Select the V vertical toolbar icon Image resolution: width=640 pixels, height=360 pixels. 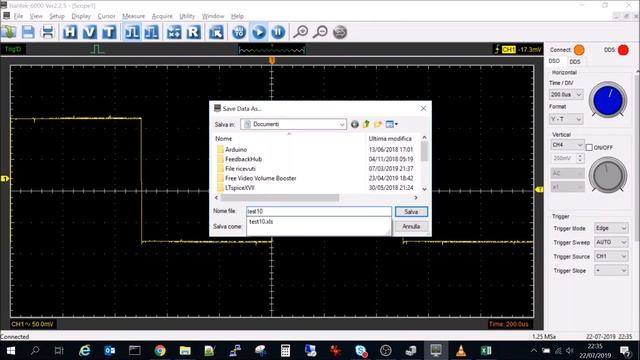(x=89, y=32)
